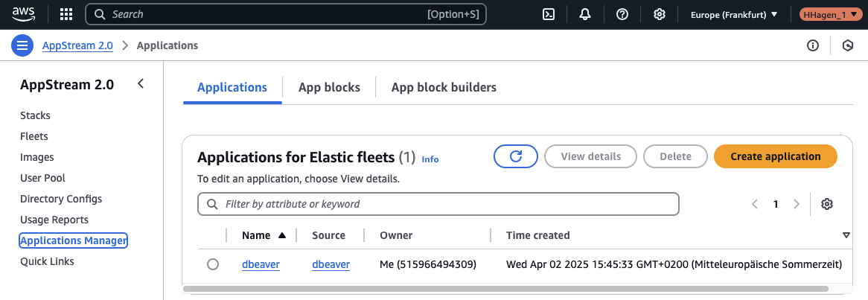Click the View details button
868x300 pixels.
(x=590, y=156)
